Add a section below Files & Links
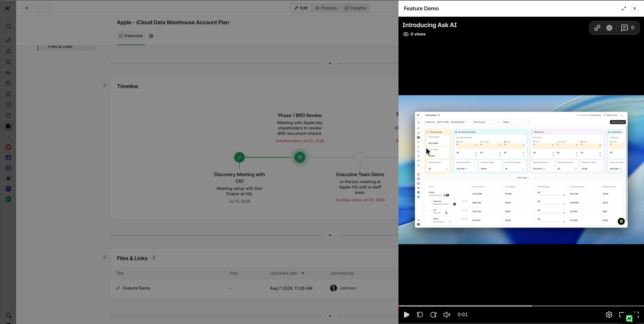 click(x=330, y=316)
